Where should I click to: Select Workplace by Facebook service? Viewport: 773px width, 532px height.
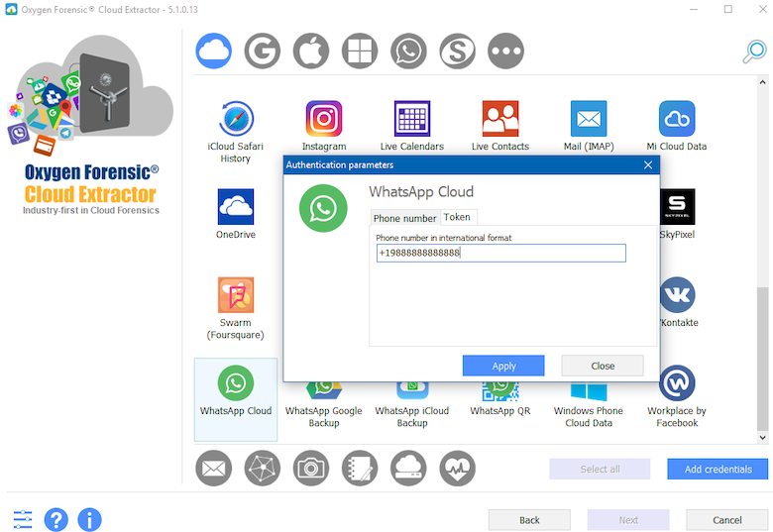[677, 396]
